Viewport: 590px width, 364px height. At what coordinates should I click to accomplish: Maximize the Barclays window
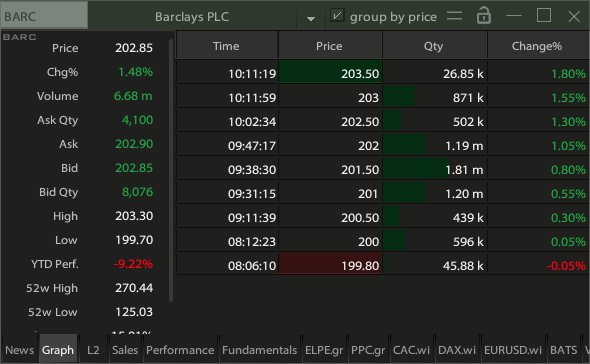coord(544,16)
